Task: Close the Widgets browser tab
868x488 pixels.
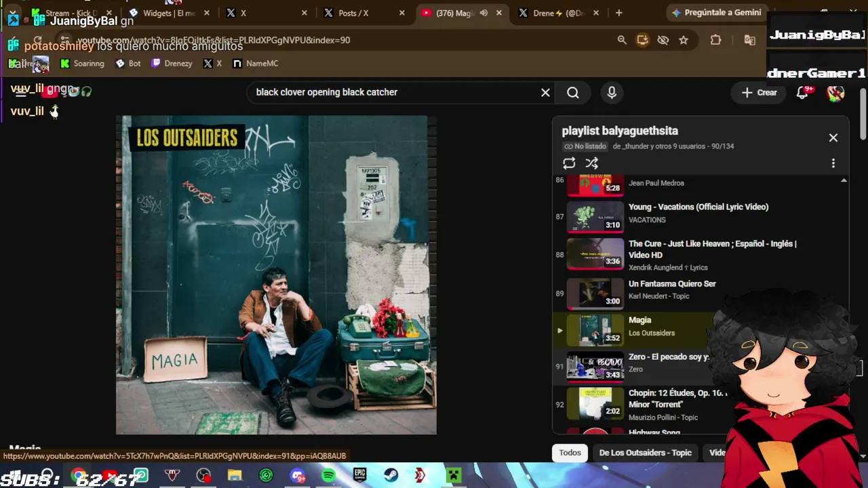Action: pyautogui.click(x=207, y=13)
